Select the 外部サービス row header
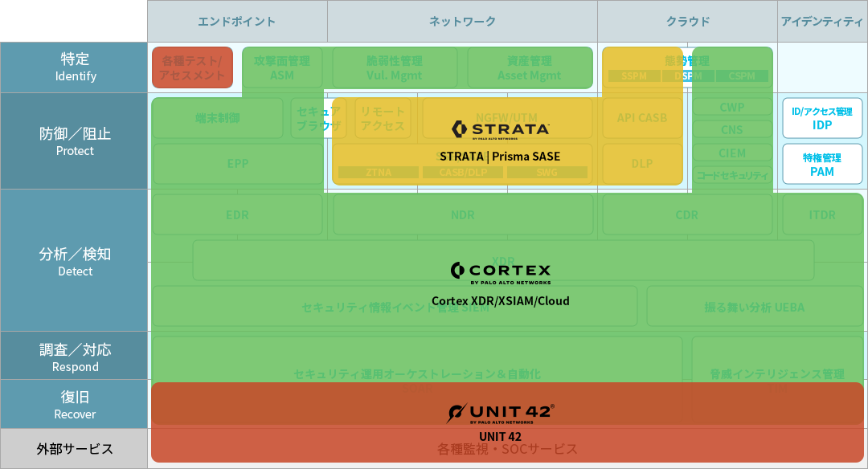This screenshot has height=469, width=868. 73,448
